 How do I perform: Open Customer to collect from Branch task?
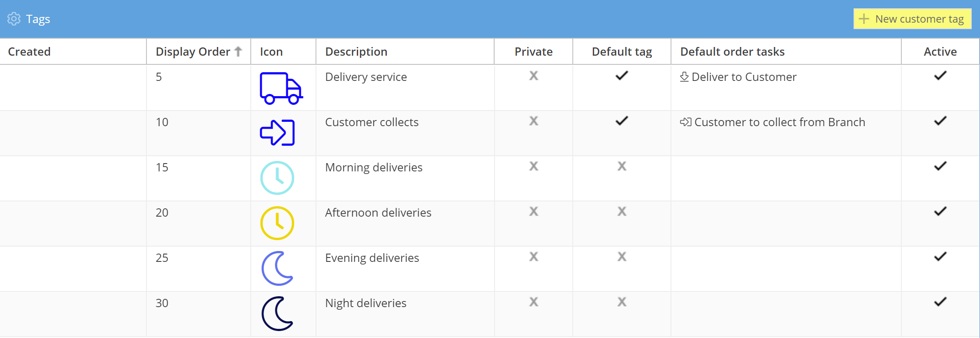(x=779, y=122)
